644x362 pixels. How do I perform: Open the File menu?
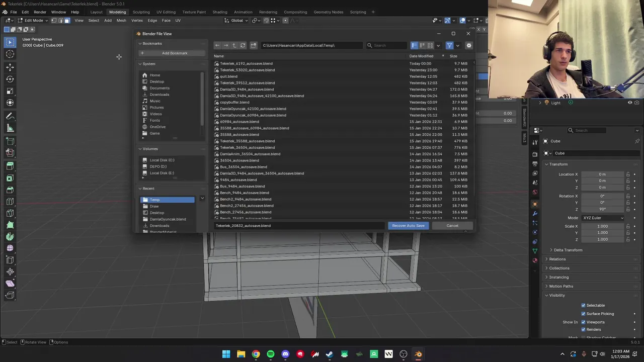click(14, 12)
